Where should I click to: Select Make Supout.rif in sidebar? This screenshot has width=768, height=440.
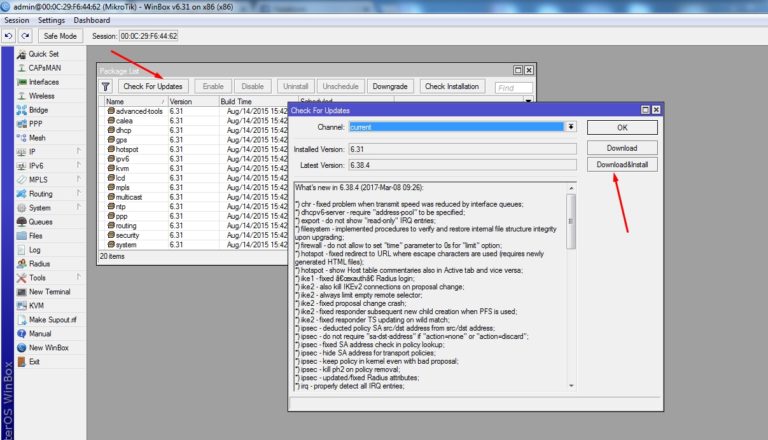pos(53,319)
